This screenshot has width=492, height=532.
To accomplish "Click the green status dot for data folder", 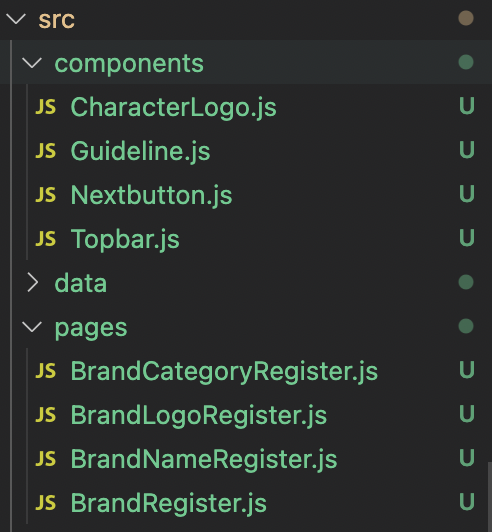I will tap(466, 282).
